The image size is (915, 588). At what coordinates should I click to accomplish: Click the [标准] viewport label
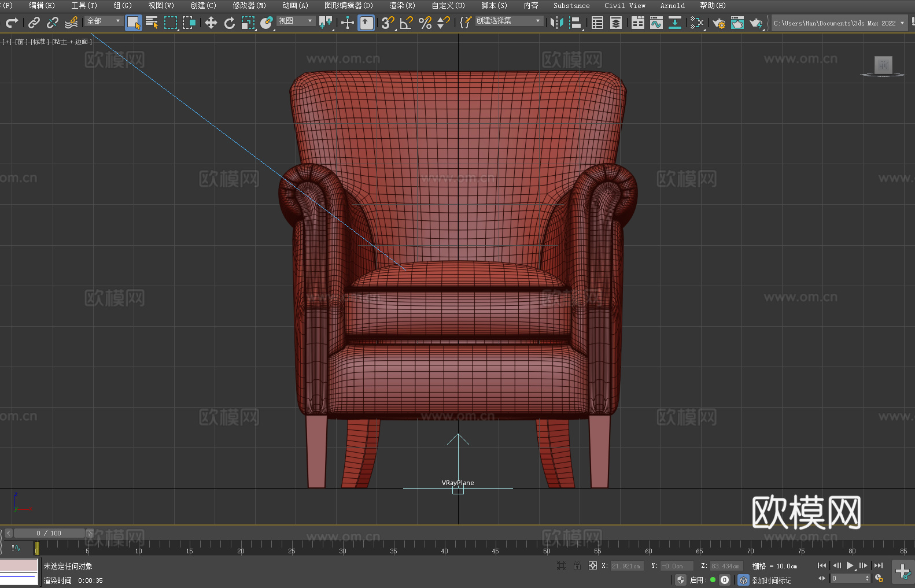39,42
